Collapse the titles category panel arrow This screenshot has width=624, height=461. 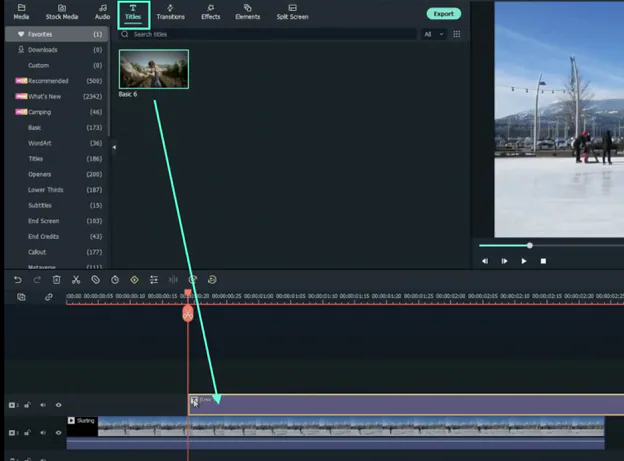[114, 147]
